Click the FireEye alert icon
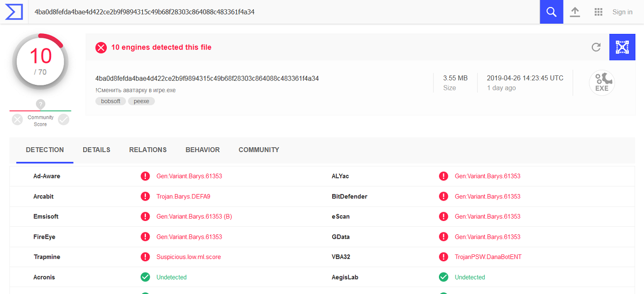 point(145,237)
